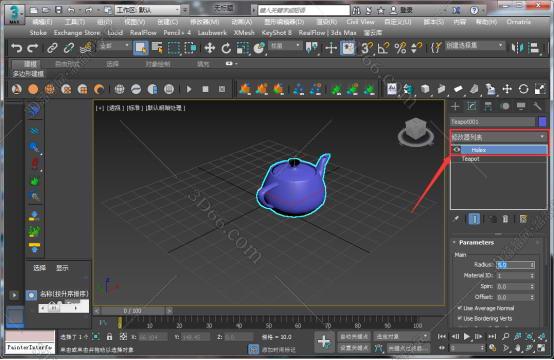Open the Civil View menu
The image size is (554, 360).
(360, 22)
